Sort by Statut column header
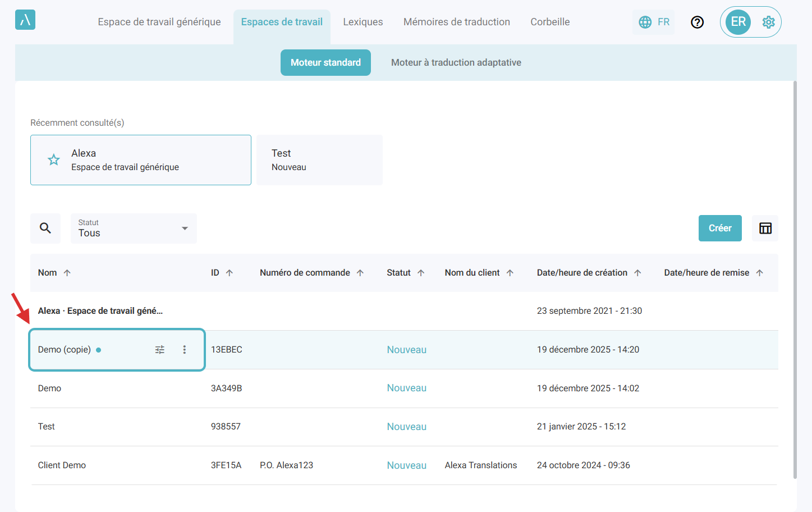 [x=399, y=273]
